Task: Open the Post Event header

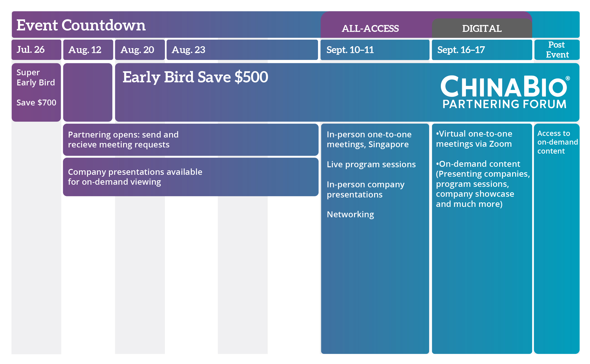Action: (x=557, y=50)
